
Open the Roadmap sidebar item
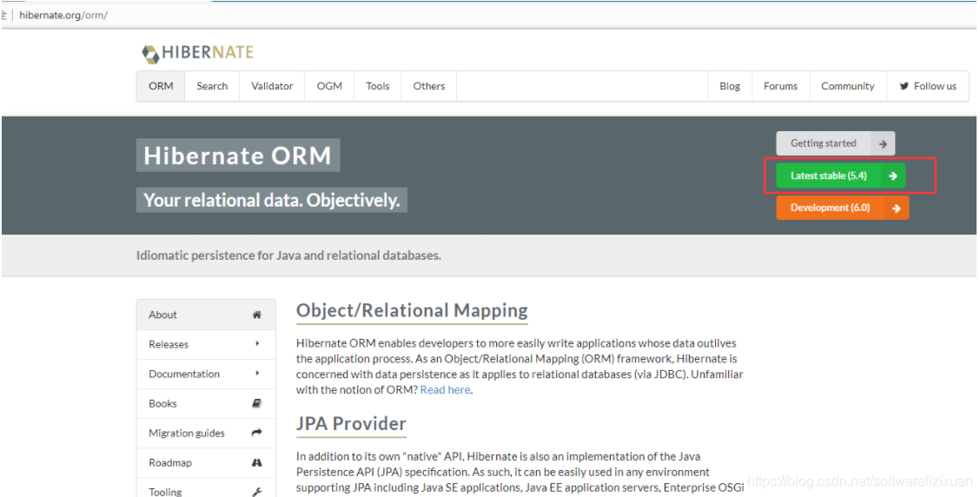click(x=206, y=462)
